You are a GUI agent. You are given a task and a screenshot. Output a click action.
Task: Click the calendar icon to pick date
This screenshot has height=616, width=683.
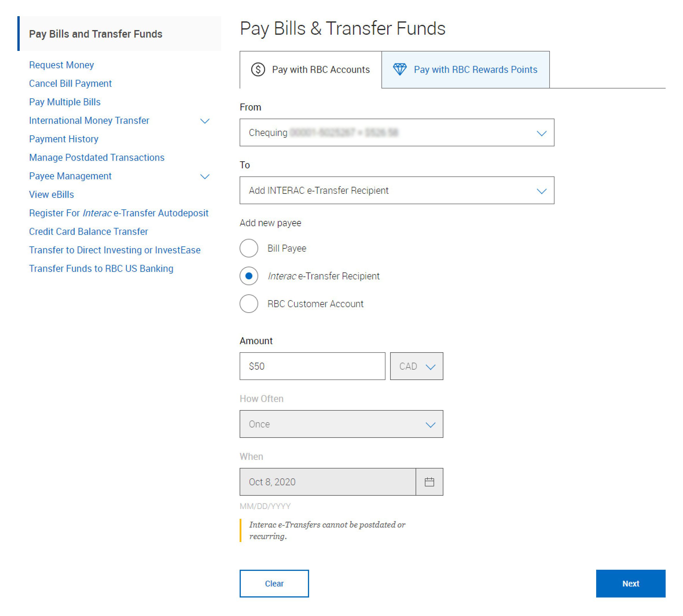tap(429, 482)
